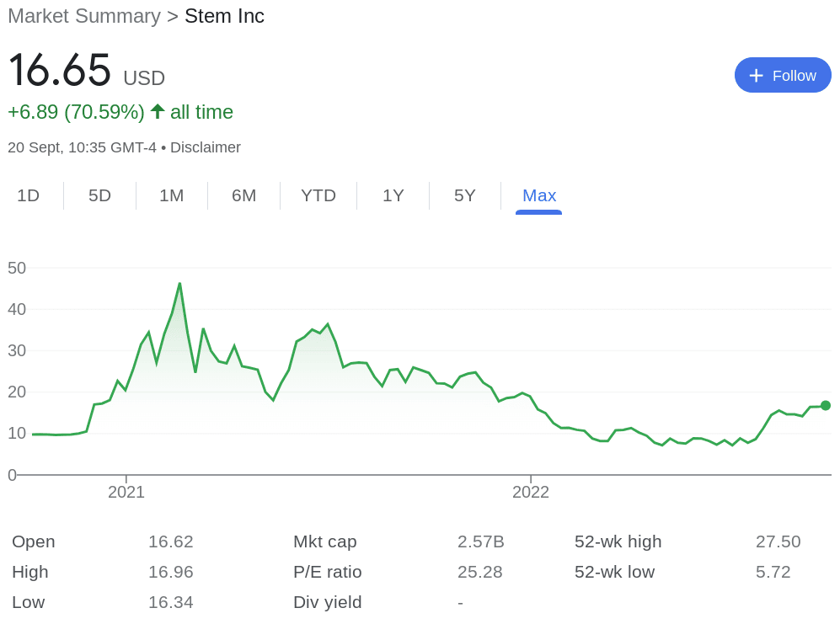Go to Market Summary breadcrumb
This screenshot has width=840, height=624.
[84, 16]
